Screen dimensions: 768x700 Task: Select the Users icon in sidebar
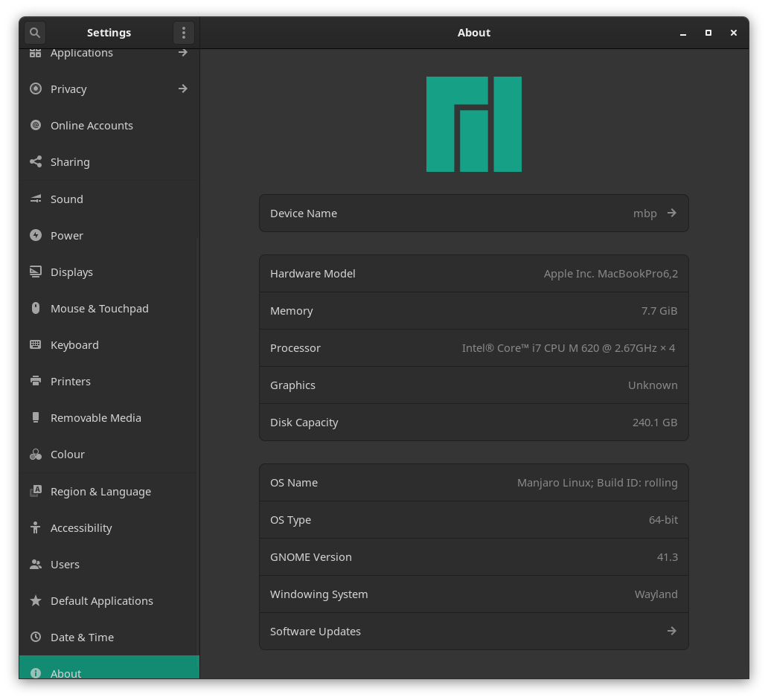pyautogui.click(x=35, y=564)
